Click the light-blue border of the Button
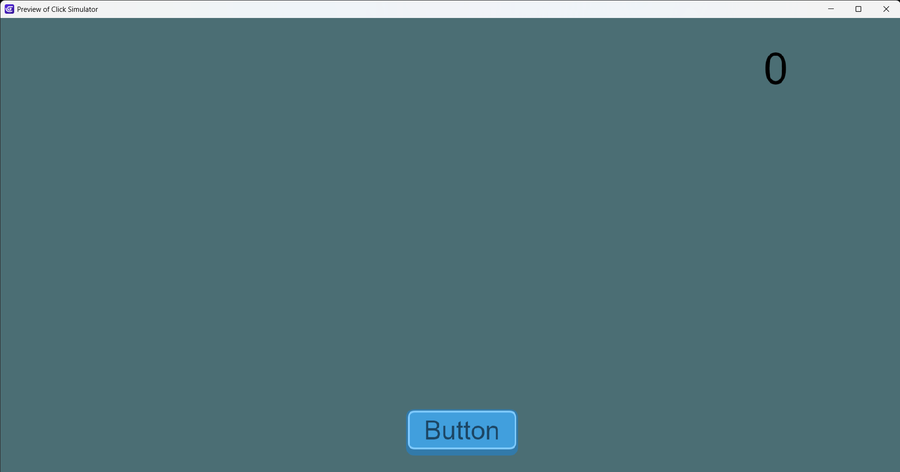 click(x=461, y=412)
